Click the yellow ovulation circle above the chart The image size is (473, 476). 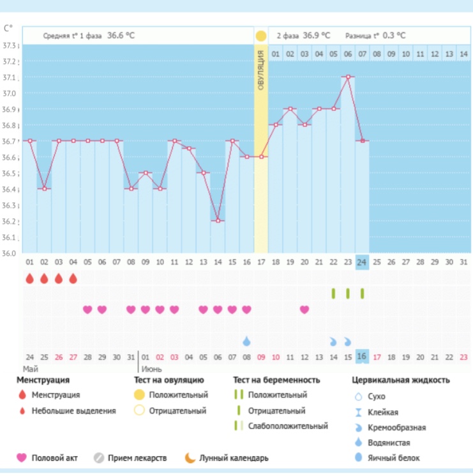[x=260, y=36]
